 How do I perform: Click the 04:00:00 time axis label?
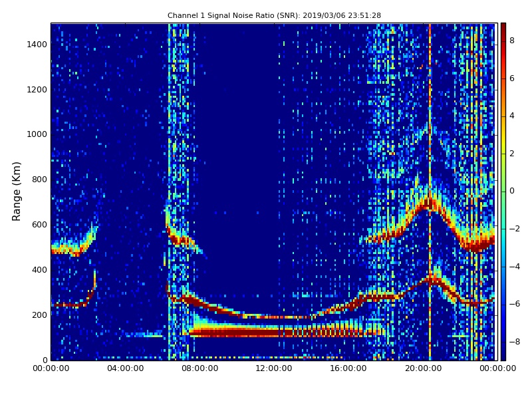tap(125, 368)
